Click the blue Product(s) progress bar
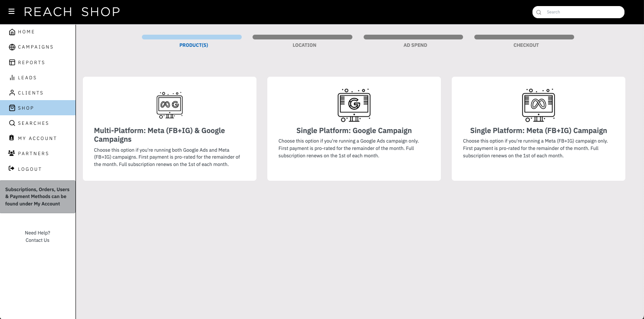This screenshot has width=644, height=319. point(192,37)
